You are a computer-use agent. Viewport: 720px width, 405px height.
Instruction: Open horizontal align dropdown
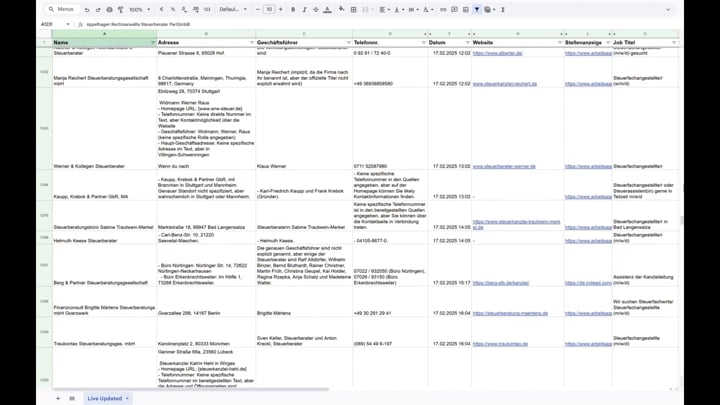click(384, 10)
